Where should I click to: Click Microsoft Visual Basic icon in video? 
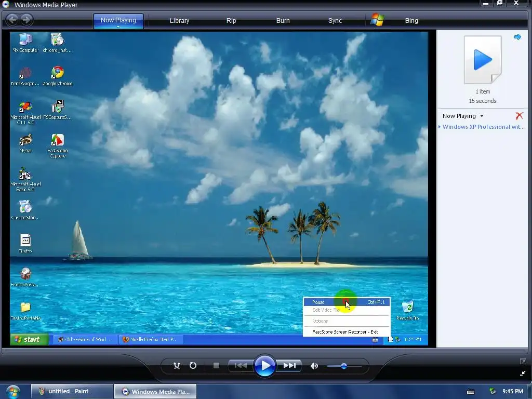tap(25, 180)
